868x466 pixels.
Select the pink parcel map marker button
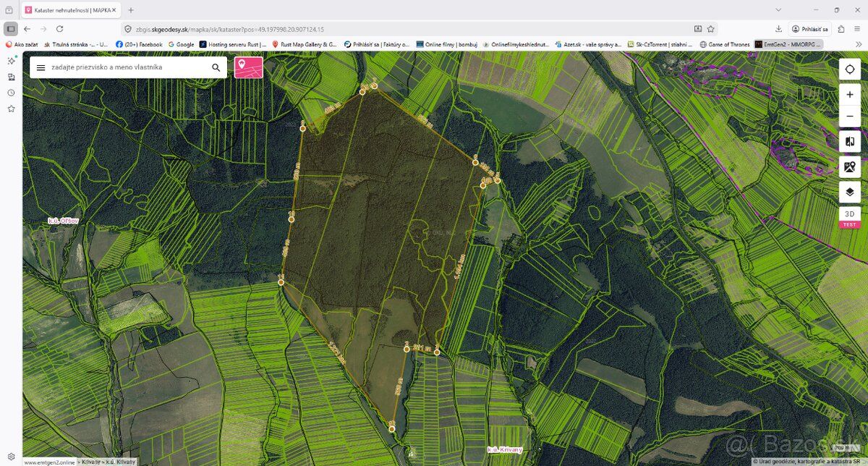pyautogui.click(x=248, y=67)
